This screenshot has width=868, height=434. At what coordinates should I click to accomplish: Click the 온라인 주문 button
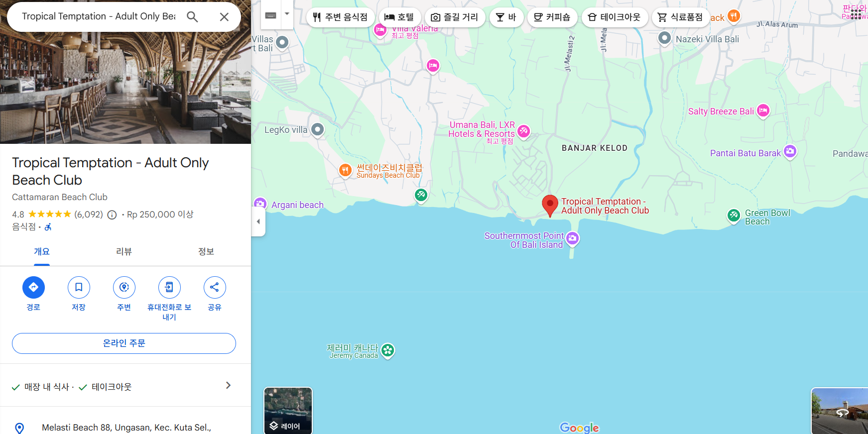[124, 343]
